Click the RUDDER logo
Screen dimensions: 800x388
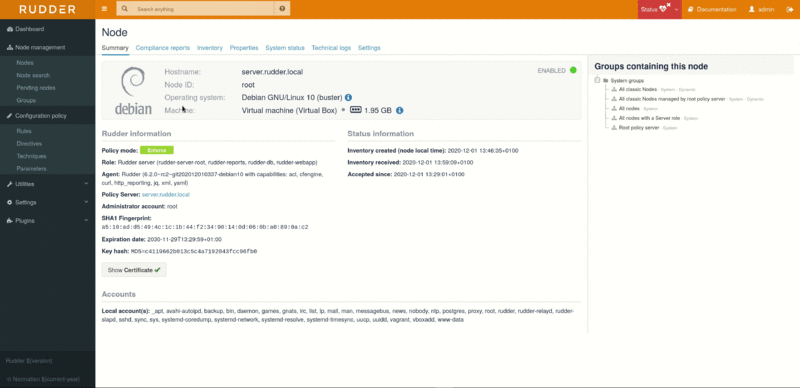point(47,9)
